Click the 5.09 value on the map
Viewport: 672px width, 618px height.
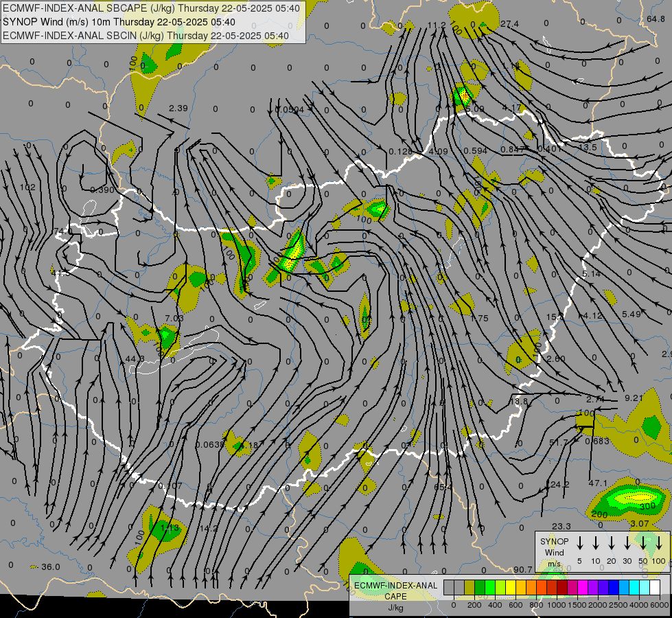click(x=475, y=109)
